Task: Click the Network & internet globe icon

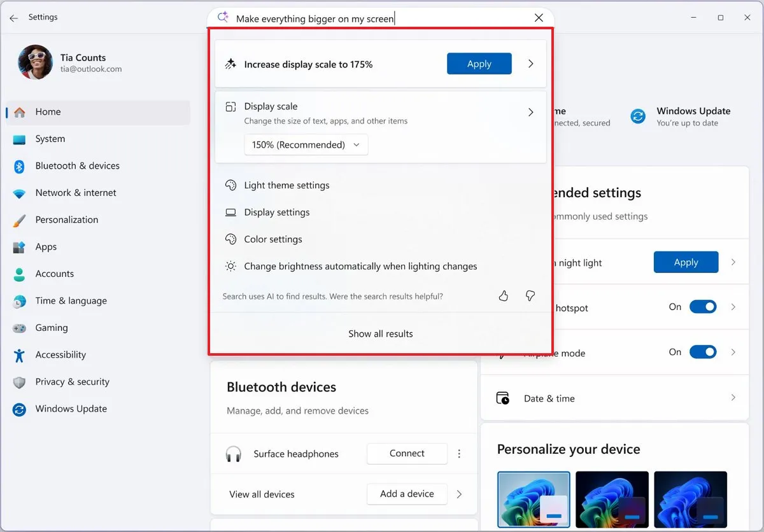Action: pos(19,192)
